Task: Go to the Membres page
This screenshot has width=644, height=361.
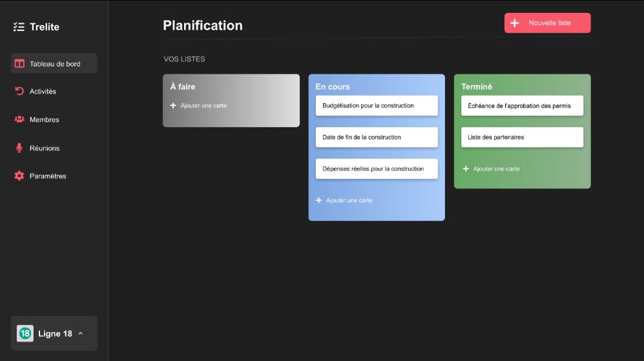Action: 44,120
